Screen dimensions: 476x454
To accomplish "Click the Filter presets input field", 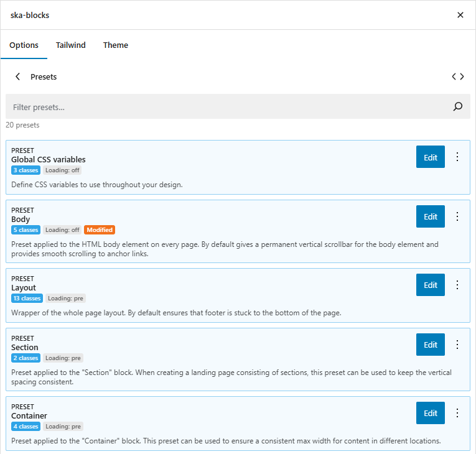I will point(224,107).
